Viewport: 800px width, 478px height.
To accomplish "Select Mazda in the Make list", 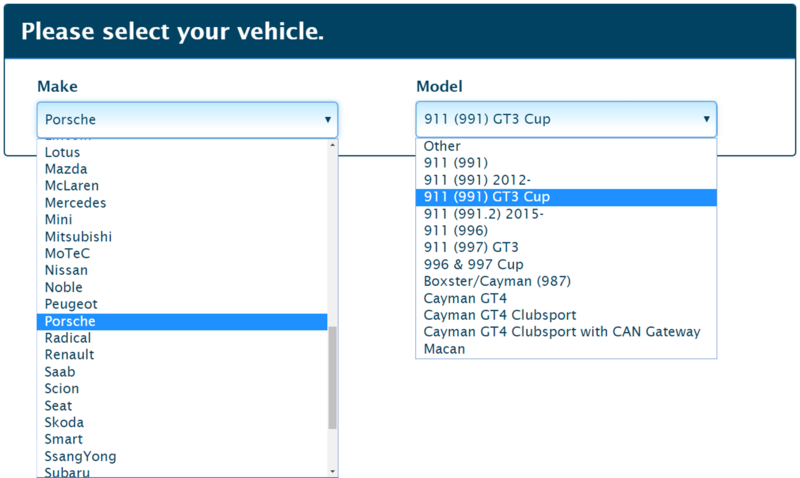I will 182,169.
